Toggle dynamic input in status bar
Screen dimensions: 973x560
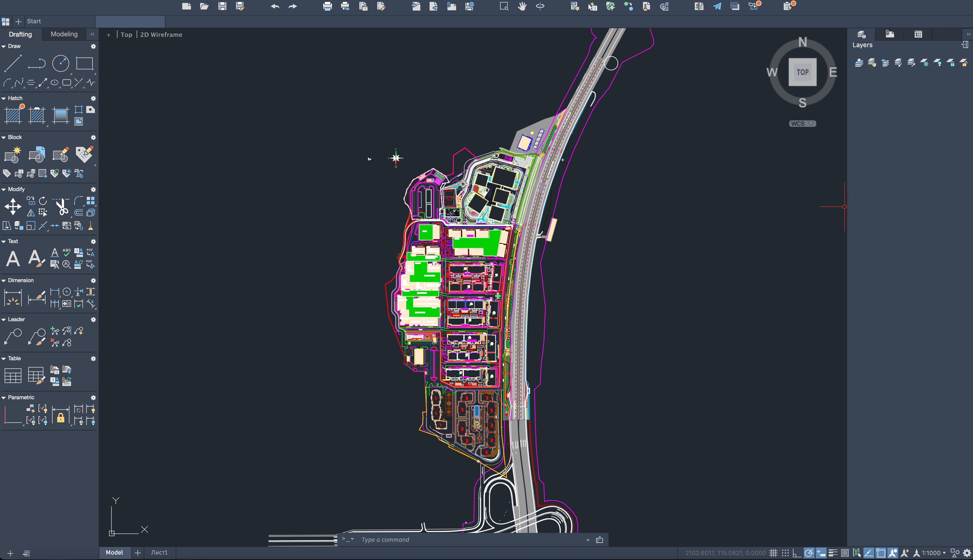[x=821, y=553]
